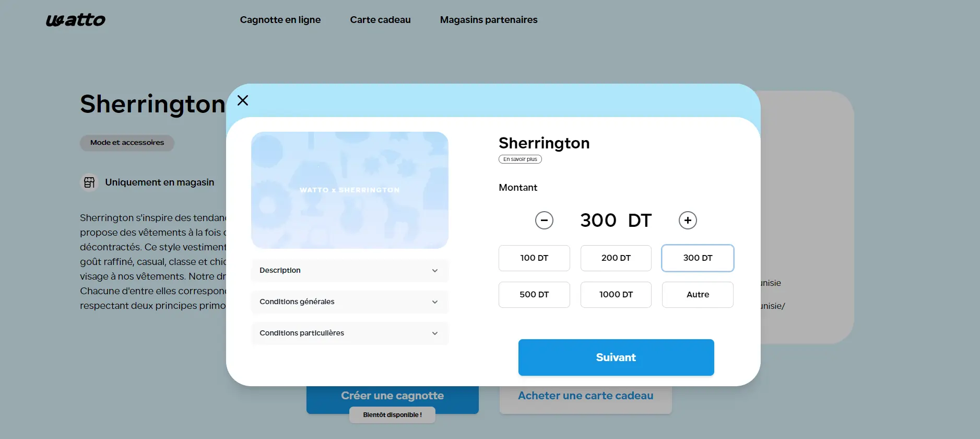Open the Conditions particulières section
The height and width of the screenshot is (439, 980).
(349, 333)
